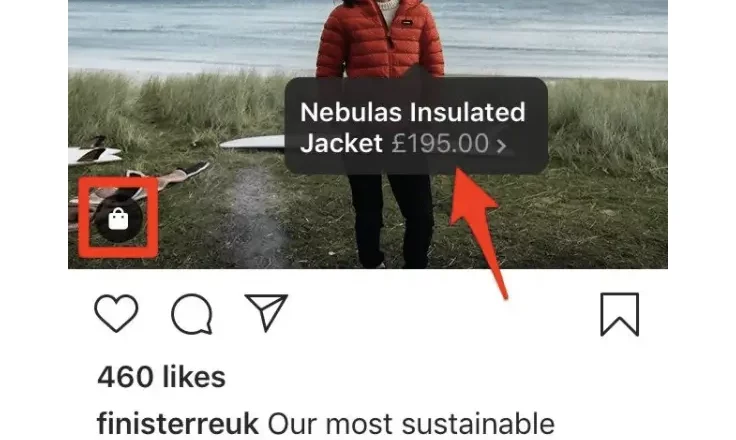Screen dimensions: 736x440
Task: Share the post using the paper plane icon
Action: (x=266, y=312)
